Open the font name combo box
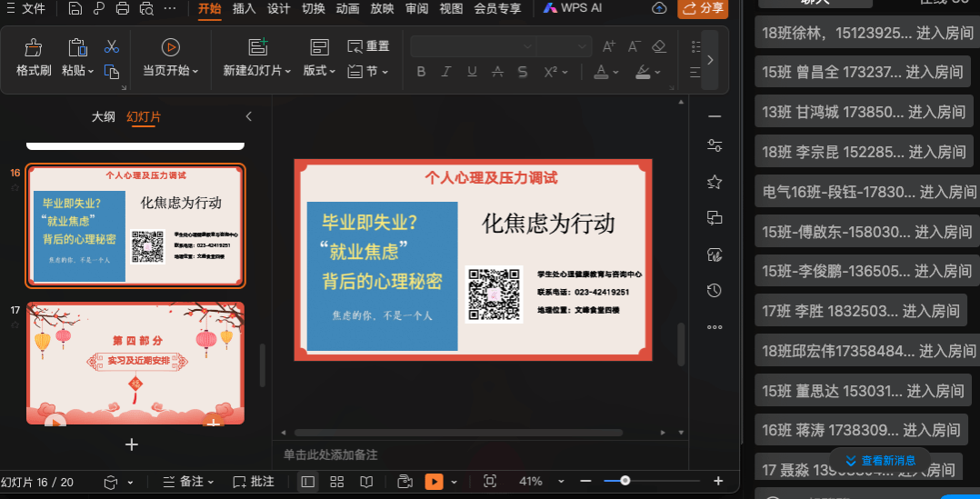The image size is (980, 499). [x=473, y=46]
